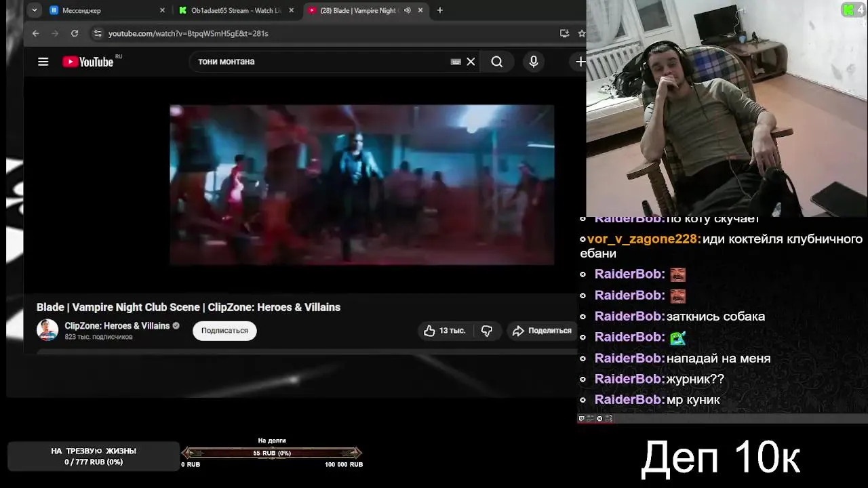Reload the YouTube page
The width and height of the screenshot is (868, 488).
pyautogui.click(x=75, y=33)
